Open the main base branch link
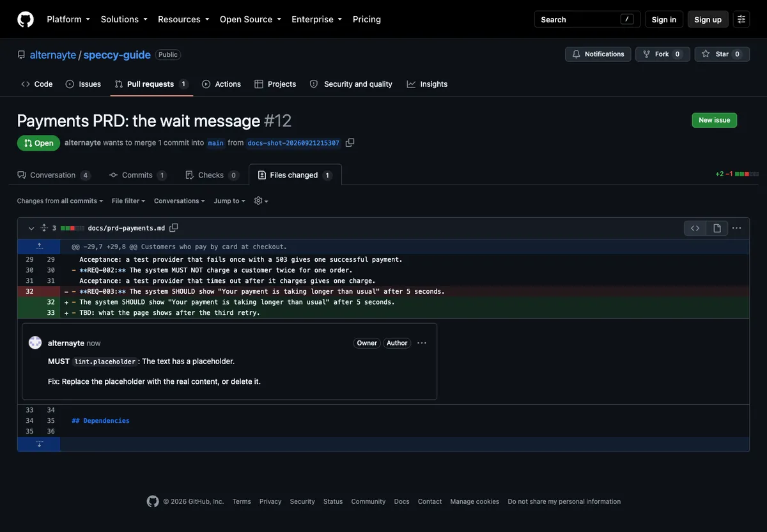The width and height of the screenshot is (767, 532). pos(216,143)
